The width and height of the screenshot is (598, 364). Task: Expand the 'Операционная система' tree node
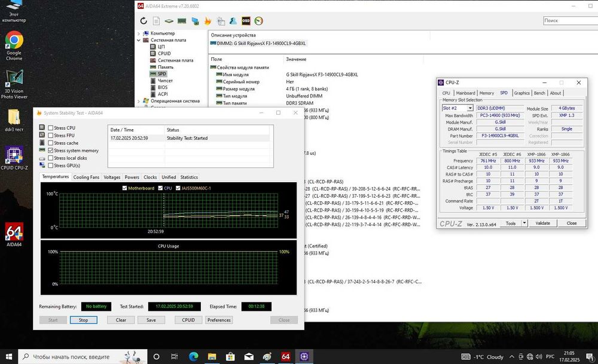click(139, 101)
